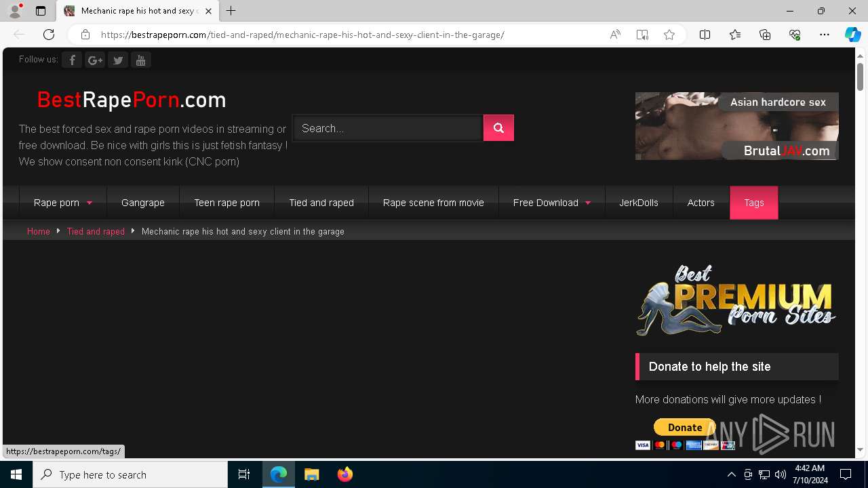Click the Google Plus follow icon
Viewport: 868px width, 488px height.
(95, 60)
